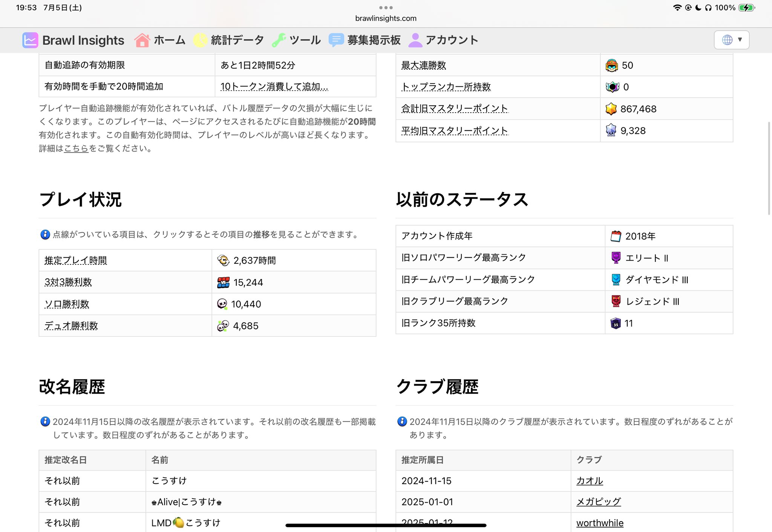Click the purple person account icon
Viewport: 772px width, 532px height.
pyautogui.click(x=415, y=40)
